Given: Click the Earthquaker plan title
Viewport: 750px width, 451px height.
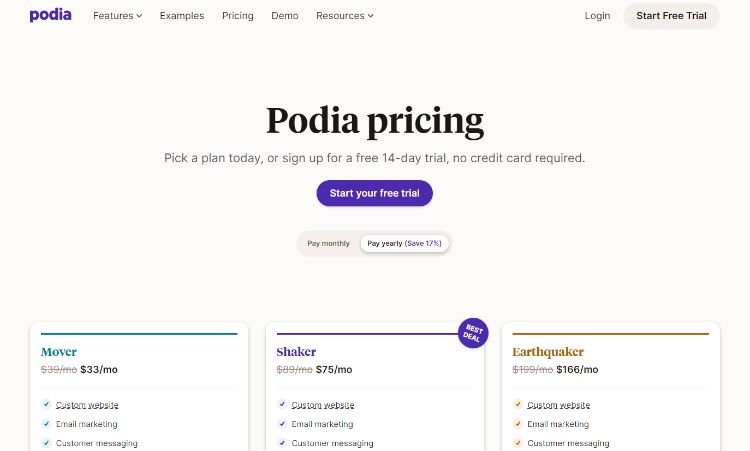Looking at the screenshot, I should (548, 352).
